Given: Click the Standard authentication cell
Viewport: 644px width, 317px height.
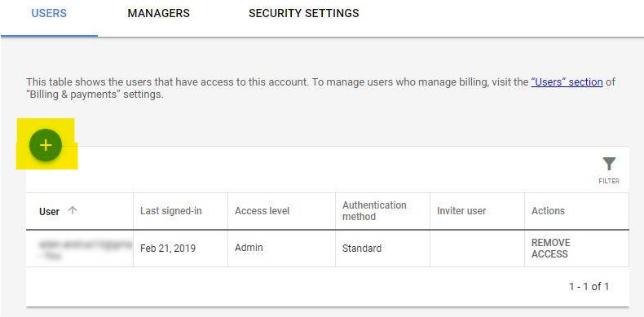Looking at the screenshot, I should tap(362, 249).
